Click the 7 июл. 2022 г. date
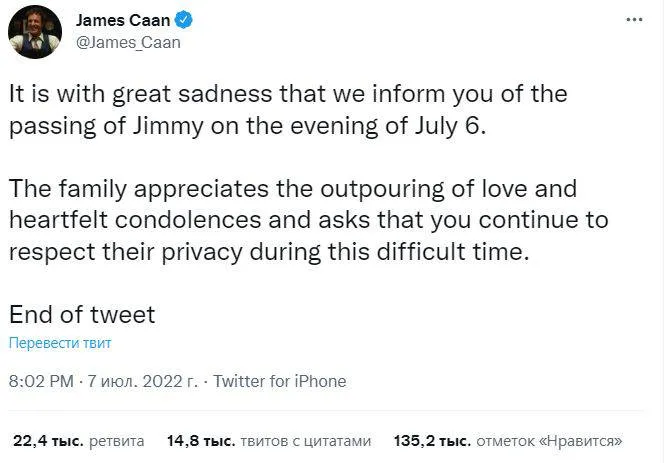This screenshot has width=668, height=463. (143, 381)
